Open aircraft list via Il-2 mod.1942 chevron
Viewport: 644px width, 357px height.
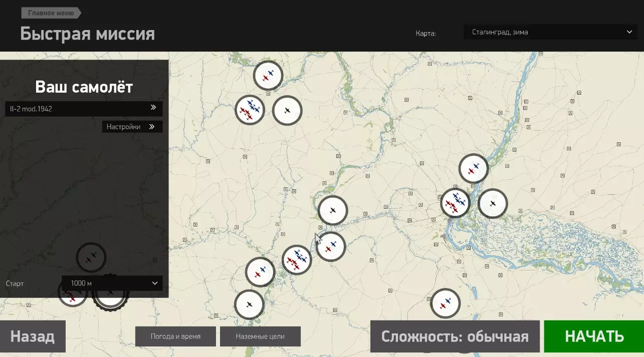(x=153, y=108)
